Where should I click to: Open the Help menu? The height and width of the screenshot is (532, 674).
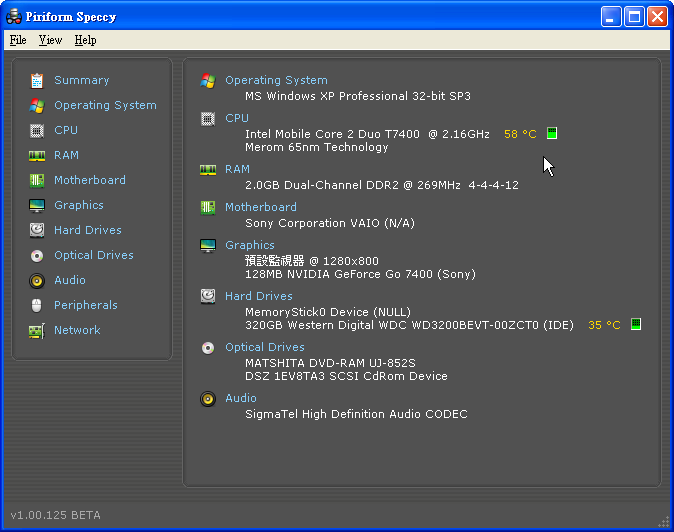tap(85, 40)
